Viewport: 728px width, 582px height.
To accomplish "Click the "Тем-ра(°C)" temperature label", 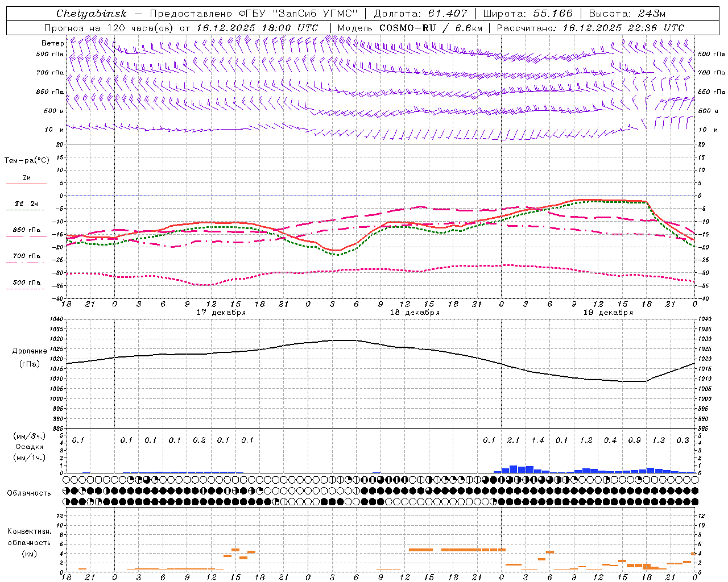I will click(27, 161).
